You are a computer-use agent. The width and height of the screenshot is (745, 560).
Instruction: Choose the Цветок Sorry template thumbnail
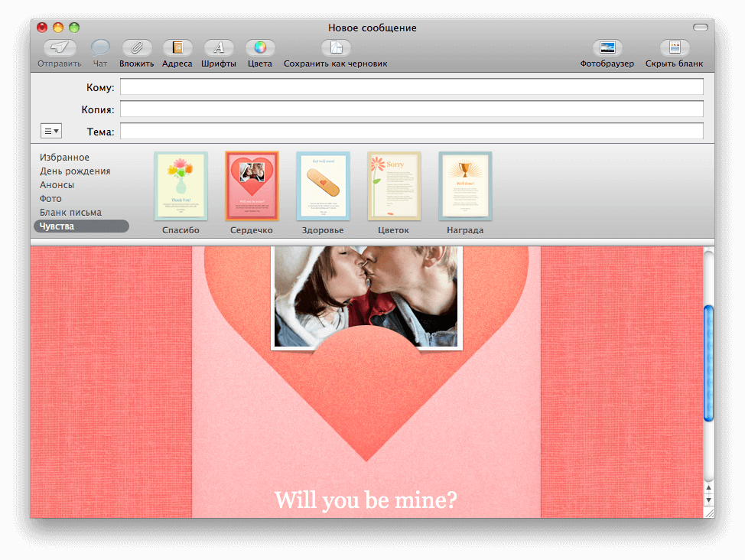[394, 186]
